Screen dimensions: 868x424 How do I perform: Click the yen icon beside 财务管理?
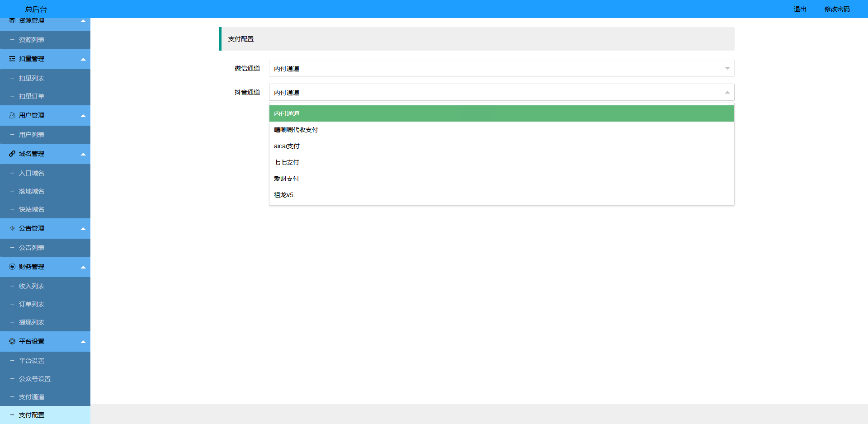[x=12, y=267]
